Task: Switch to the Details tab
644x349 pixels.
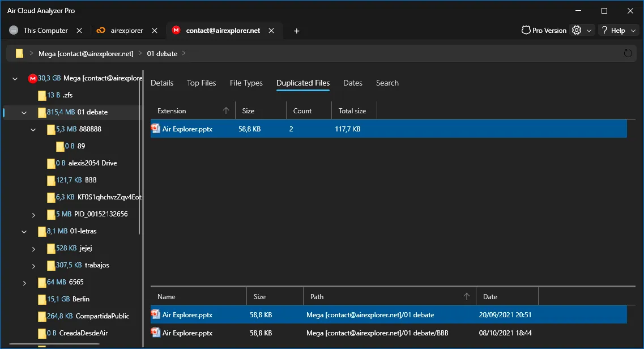Action: [x=162, y=83]
